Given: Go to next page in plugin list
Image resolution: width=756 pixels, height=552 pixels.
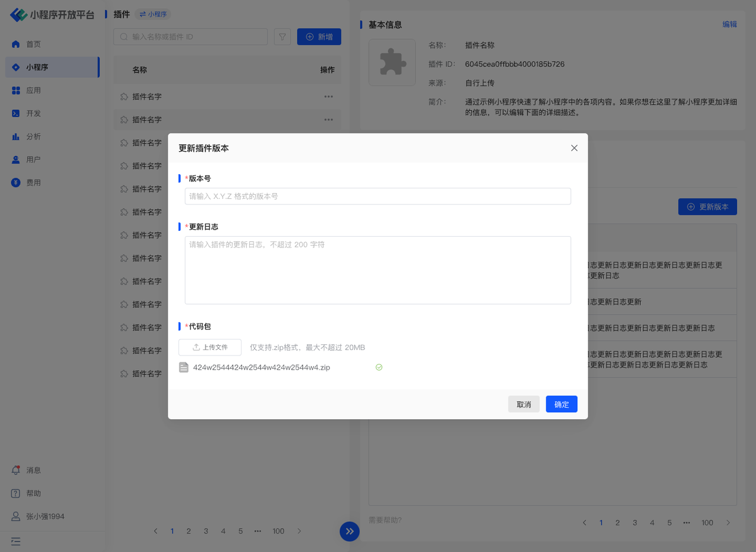Looking at the screenshot, I should pyautogui.click(x=299, y=531).
